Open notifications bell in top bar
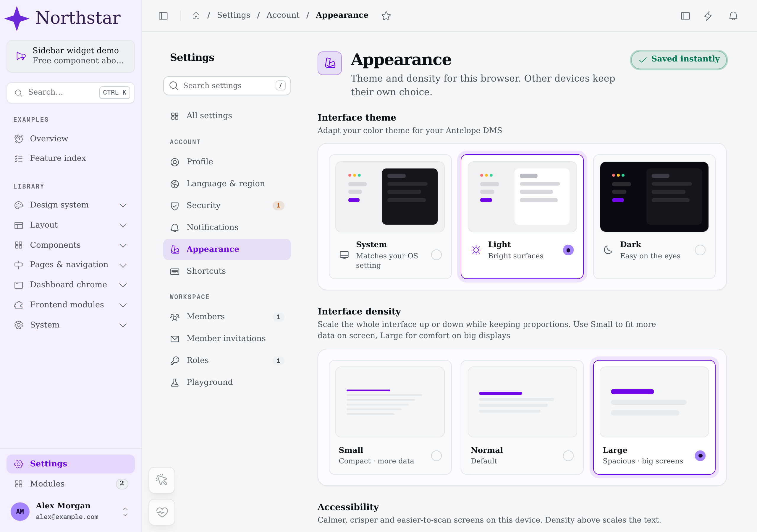The height and width of the screenshot is (532, 757). tap(733, 16)
